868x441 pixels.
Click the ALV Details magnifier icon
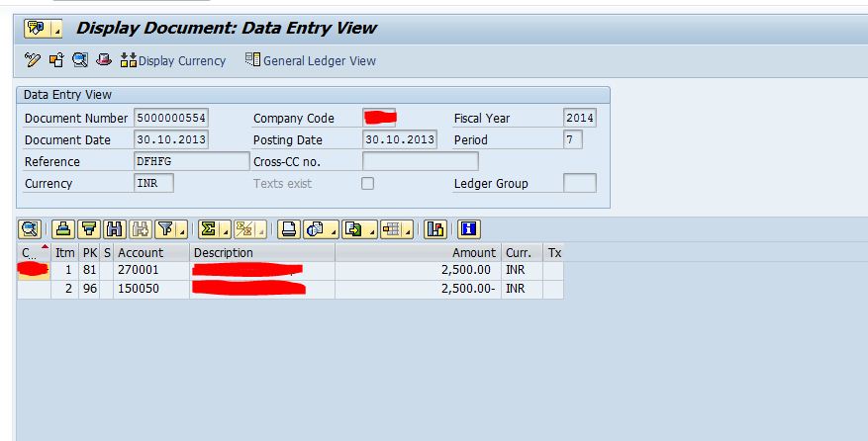point(29,229)
